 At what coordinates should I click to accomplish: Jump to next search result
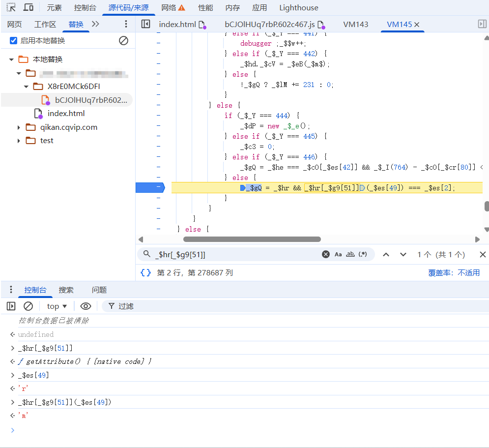pos(403,254)
